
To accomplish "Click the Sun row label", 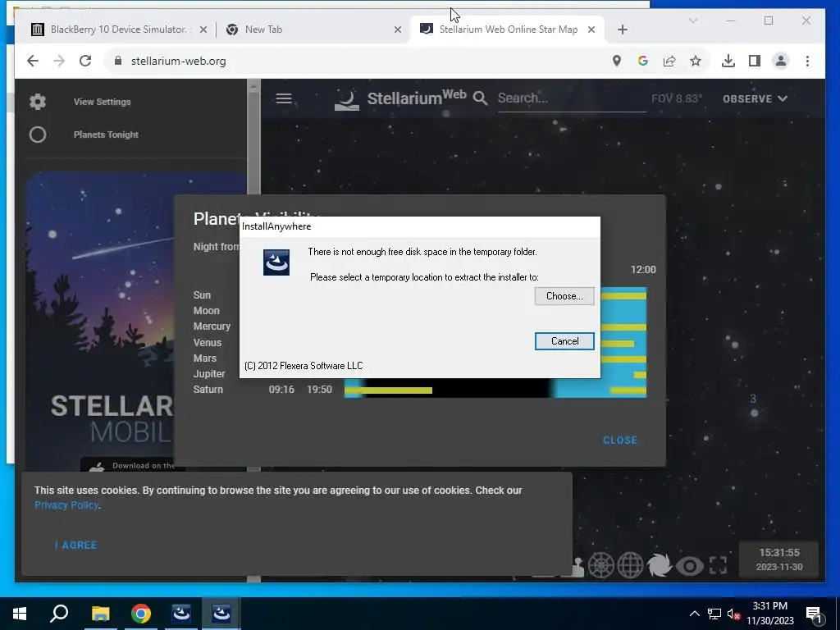I will pyautogui.click(x=202, y=295).
